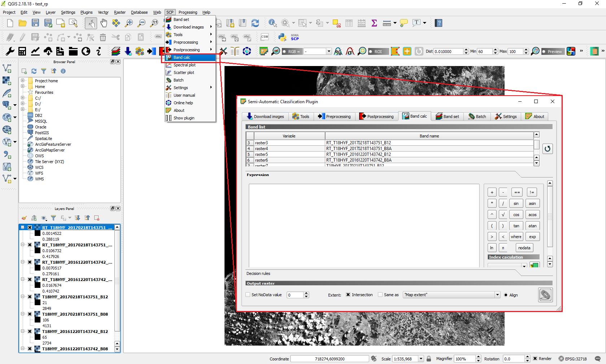The width and height of the screenshot is (606, 364).
Task: Select Spectral plot from SCP menu
Action: tap(184, 65)
